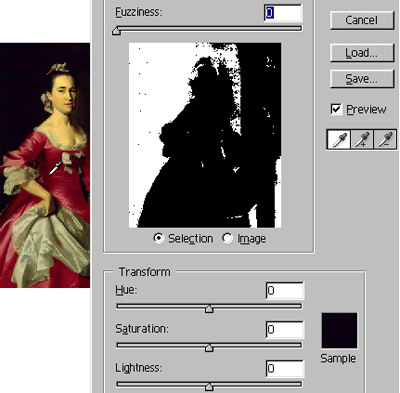Image resolution: width=400 pixels, height=393 pixels.
Task: Click the Saturation slider handle
Action: (x=209, y=348)
